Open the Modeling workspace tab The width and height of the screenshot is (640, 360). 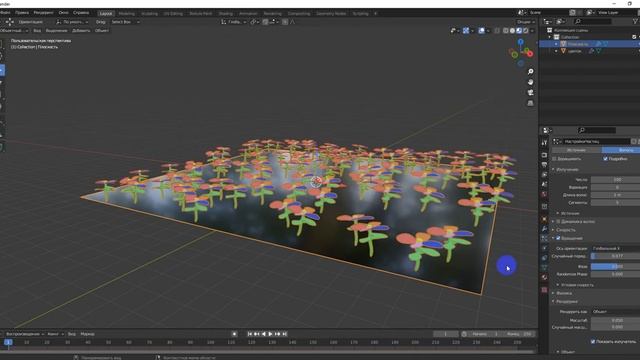(127, 13)
